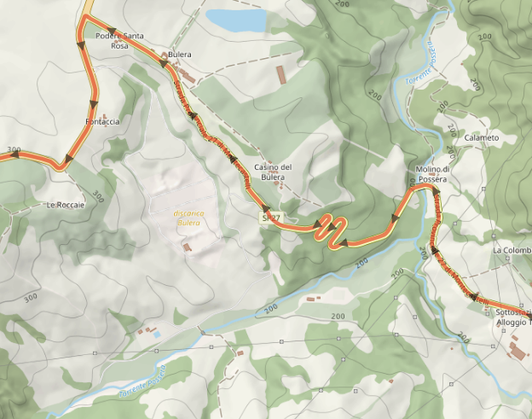Viewport: 532px width, 419px height.
Task: Click the SP27 road shield marker
Action: [x=271, y=218]
